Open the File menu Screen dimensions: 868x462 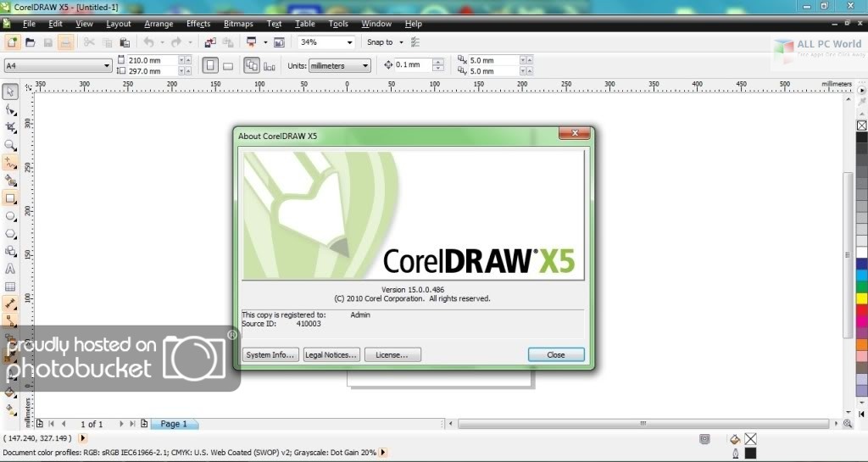[29, 24]
